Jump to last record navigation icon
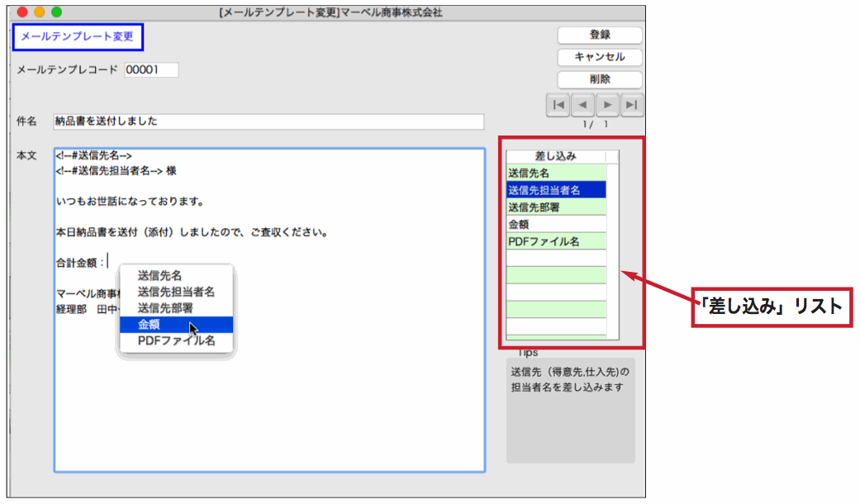Screen dimensions: 860x504 tap(633, 105)
